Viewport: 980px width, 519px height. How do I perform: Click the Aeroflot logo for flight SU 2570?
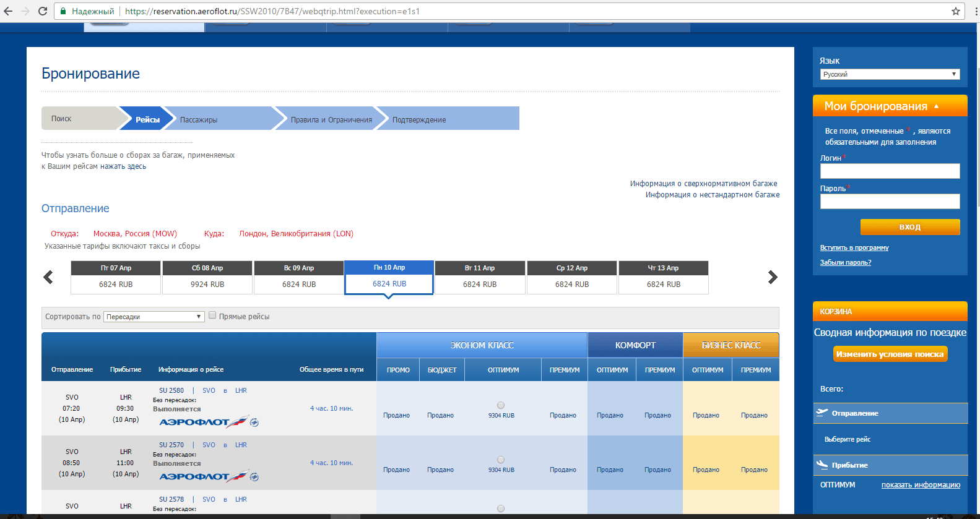pos(209,476)
